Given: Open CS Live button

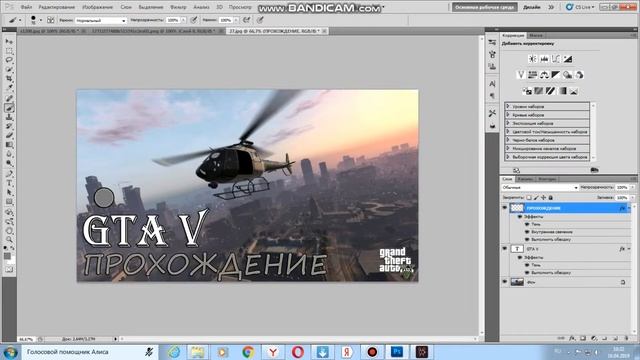Looking at the screenshot, I should point(580,7).
